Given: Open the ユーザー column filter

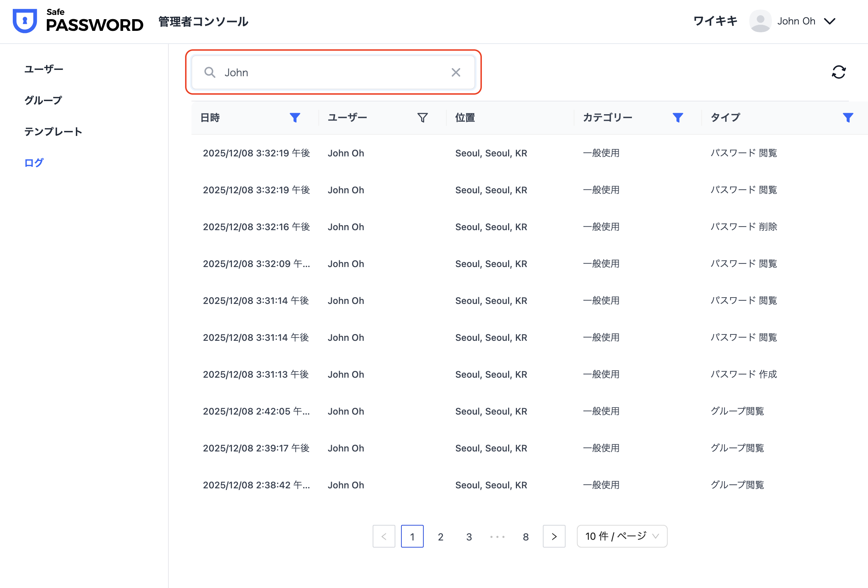Looking at the screenshot, I should pos(422,118).
